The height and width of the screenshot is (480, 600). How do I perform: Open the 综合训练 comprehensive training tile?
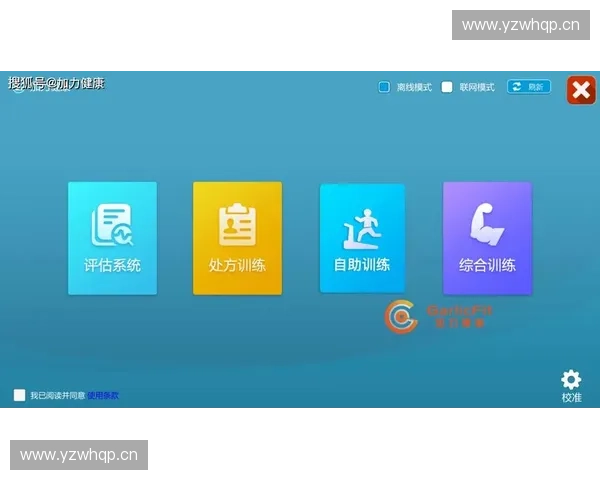pos(487,238)
